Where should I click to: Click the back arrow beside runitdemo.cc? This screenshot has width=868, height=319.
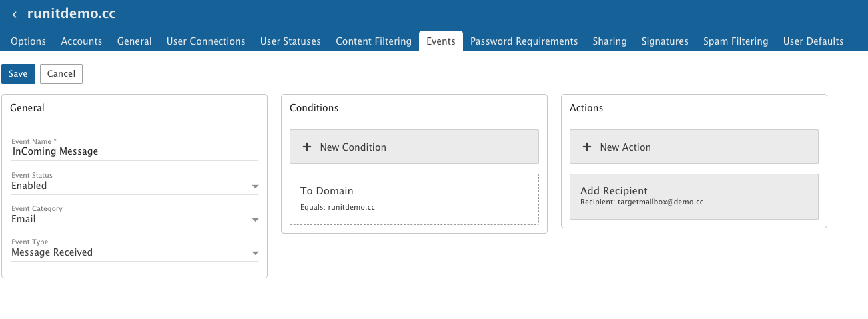[x=15, y=14]
